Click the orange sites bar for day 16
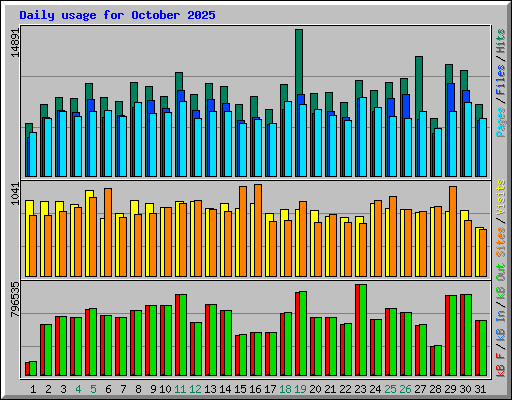The height and width of the screenshot is (400, 512). (258, 230)
